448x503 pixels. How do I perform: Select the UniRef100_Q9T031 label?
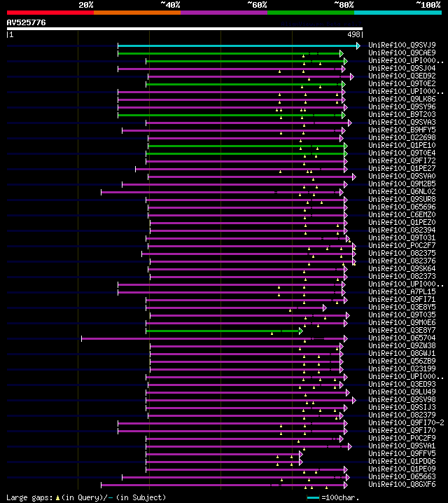[402, 237]
